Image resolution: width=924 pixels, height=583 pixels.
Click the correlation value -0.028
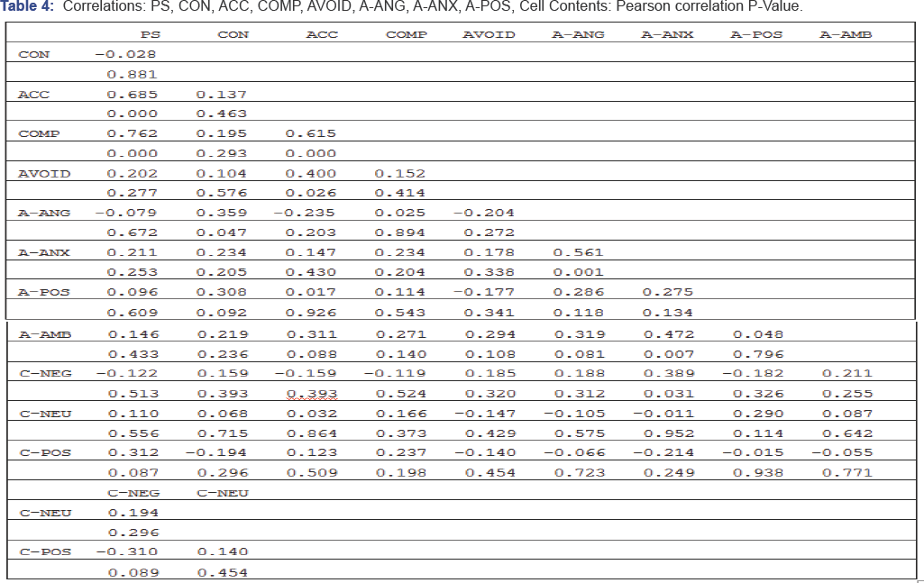click(x=125, y=54)
